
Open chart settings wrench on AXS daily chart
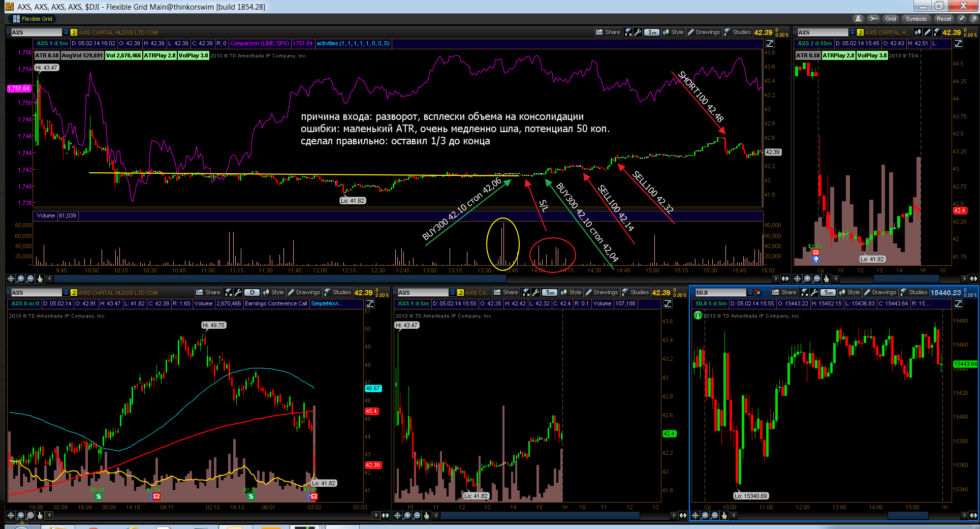(x=238, y=292)
